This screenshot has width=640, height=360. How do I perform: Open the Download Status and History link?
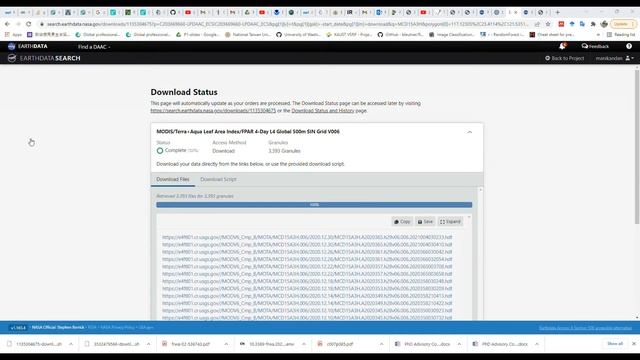323,111
